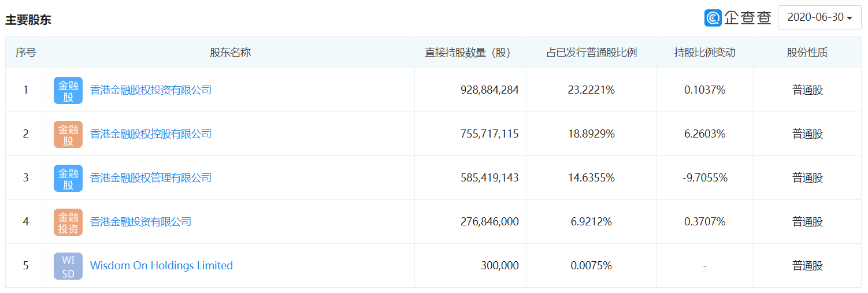Click the blue 金融股 badge beside 香港金融股权管理有限公司

68,178
